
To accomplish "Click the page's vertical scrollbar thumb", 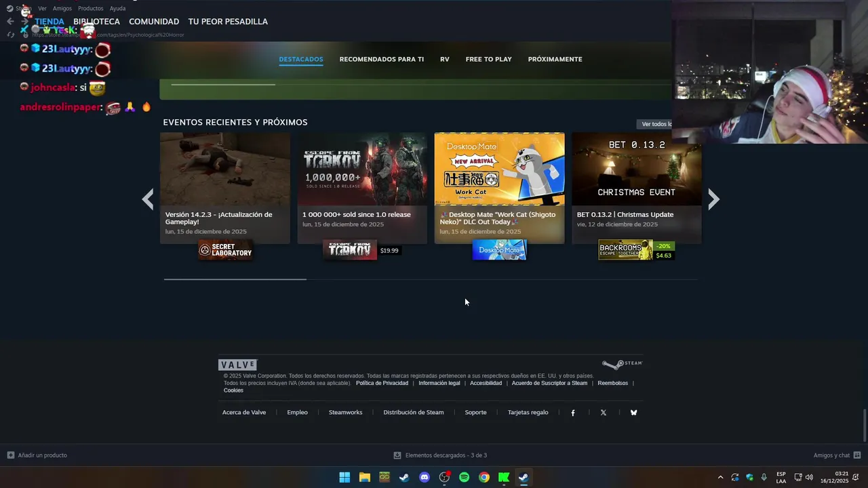I will [x=865, y=426].
